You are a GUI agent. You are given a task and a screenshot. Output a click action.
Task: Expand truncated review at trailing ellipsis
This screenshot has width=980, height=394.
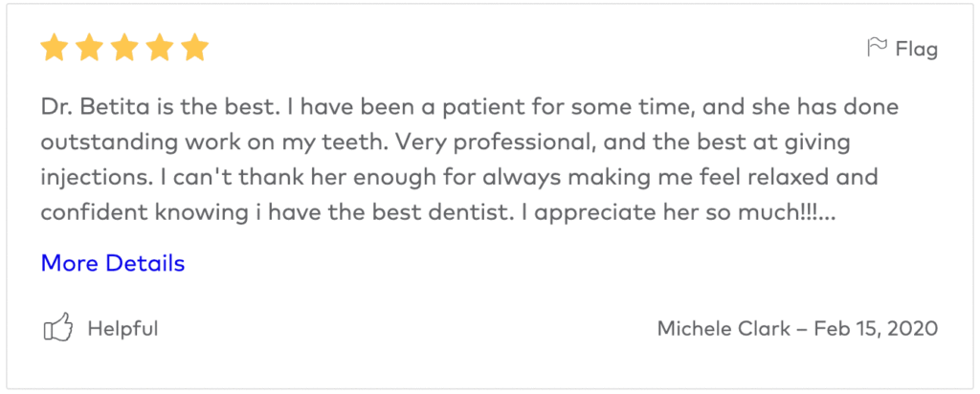[829, 212]
